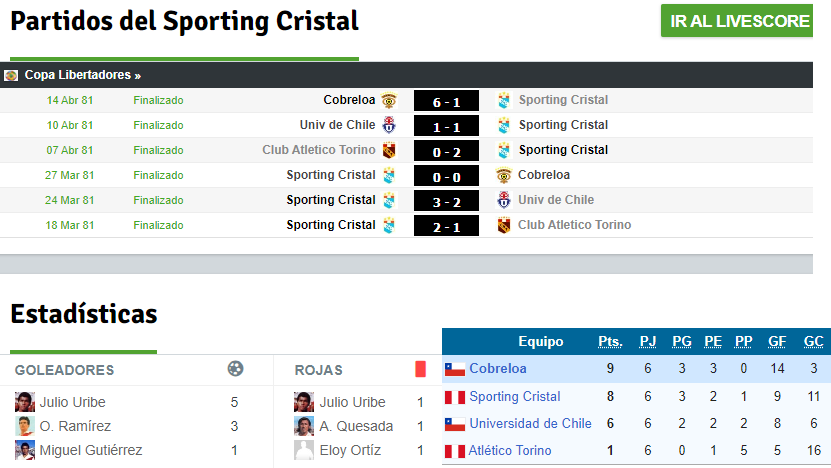Click Chile flag next to Cobreloa
This screenshot has height=468, width=831.
pyautogui.click(x=455, y=369)
